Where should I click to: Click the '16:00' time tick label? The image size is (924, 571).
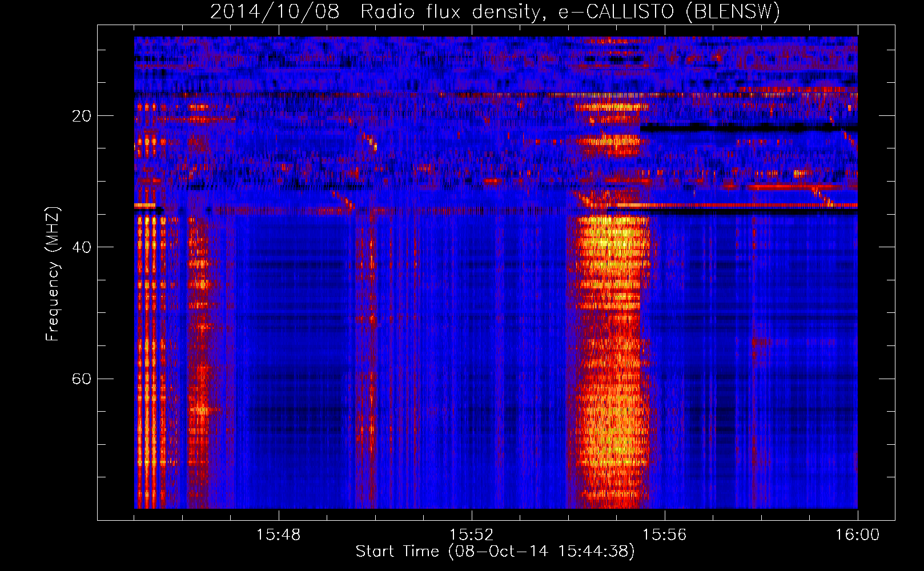click(857, 535)
